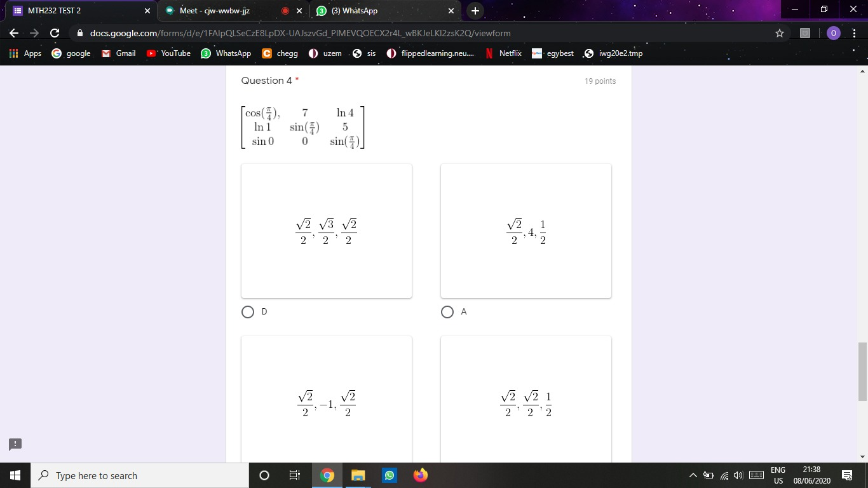
Task: Switch the ENG US input language
Action: point(778,475)
